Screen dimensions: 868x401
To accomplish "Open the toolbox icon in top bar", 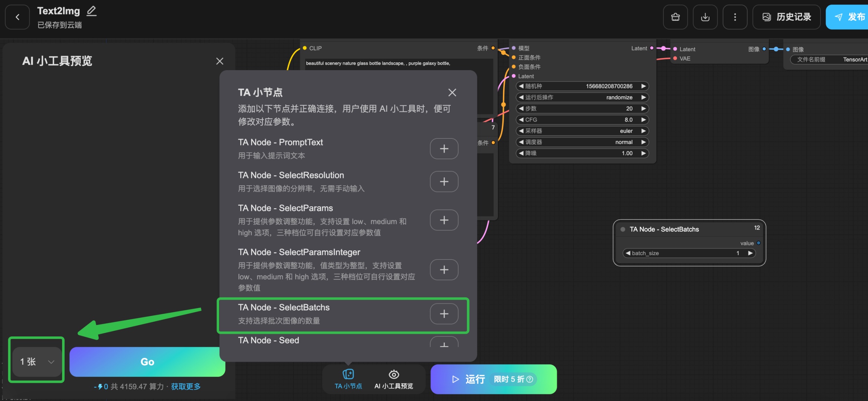I will coord(675,17).
